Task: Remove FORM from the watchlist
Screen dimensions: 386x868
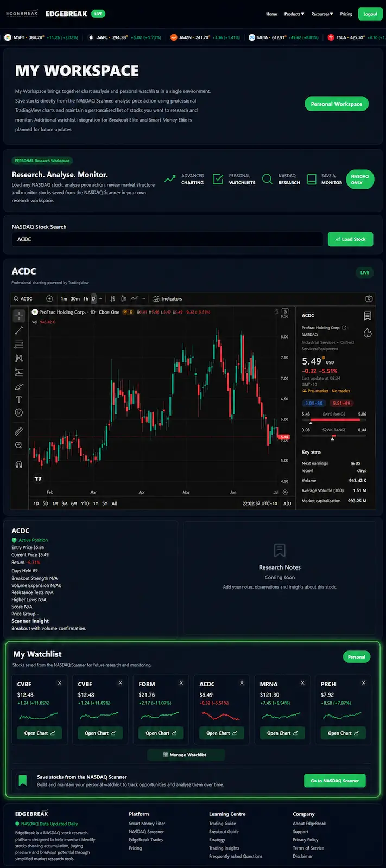Action: (181, 683)
